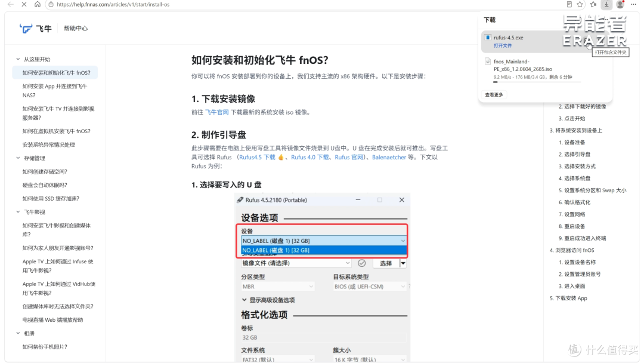Open the 目标系统类型 BIOS dropdown
This screenshot has width=644, height=363.
370,287
